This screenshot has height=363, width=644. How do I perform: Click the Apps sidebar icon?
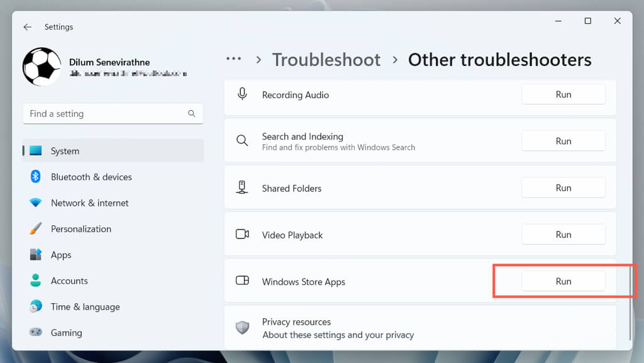[36, 255]
